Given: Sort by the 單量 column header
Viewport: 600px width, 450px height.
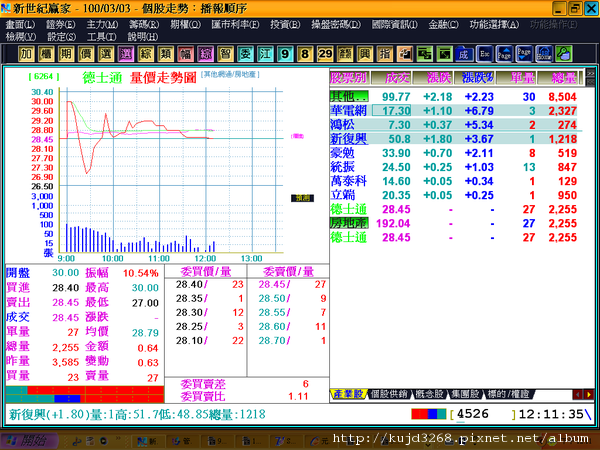Looking at the screenshot, I should pos(516,78).
